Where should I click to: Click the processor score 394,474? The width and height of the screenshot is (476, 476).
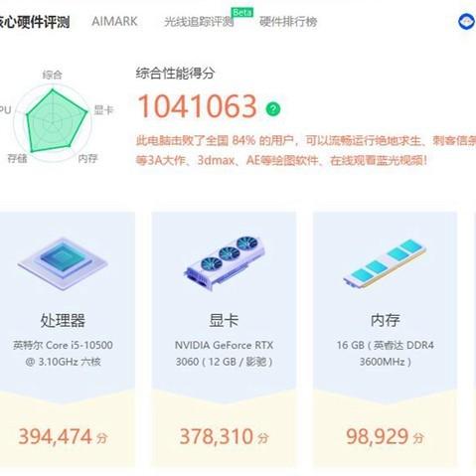coord(56,436)
